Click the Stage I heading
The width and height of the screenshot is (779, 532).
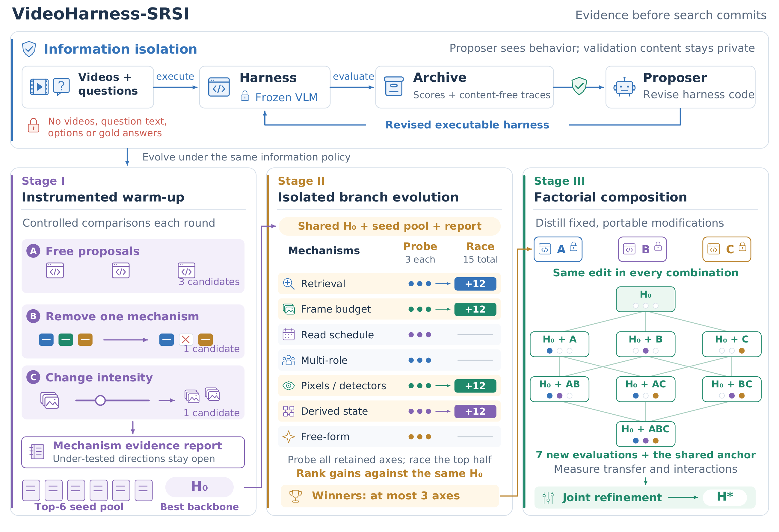43,181
